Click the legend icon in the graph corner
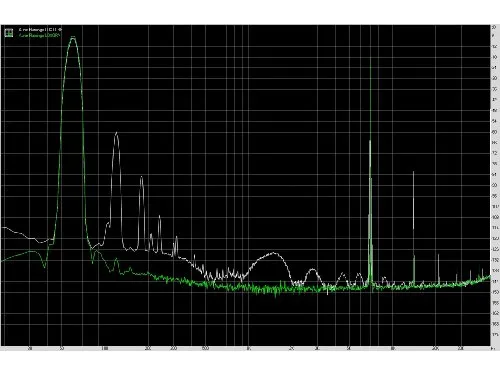 point(9,32)
